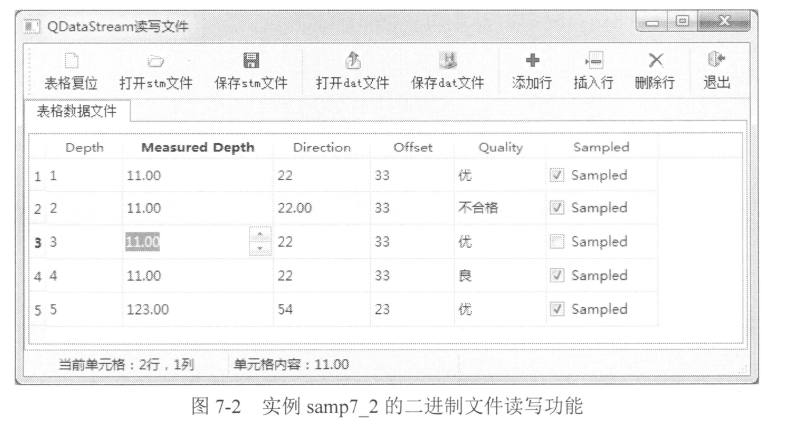789x426 pixels.
Task: Select Measured Depth cell 123.00
Action: coord(198,309)
